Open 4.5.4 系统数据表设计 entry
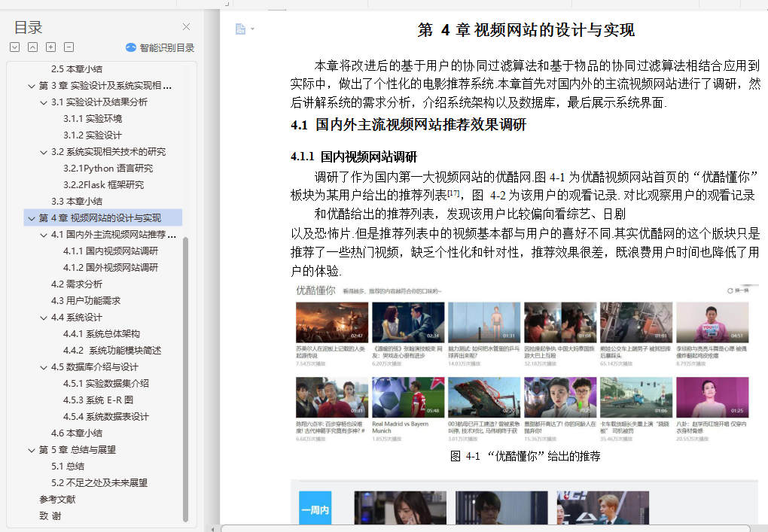Image resolution: width=768 pixels, height=532 pixels. point(106,417)
